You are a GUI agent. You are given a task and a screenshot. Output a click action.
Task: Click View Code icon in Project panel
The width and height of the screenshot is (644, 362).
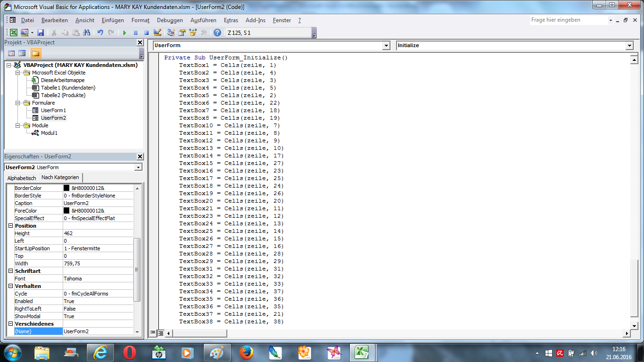[12, 53]
